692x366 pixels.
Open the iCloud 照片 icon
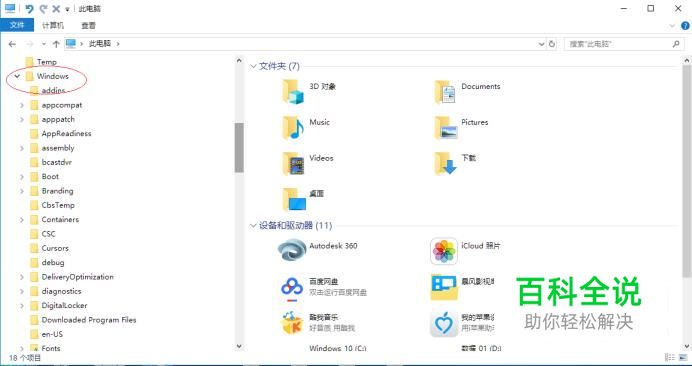pyautogui.click(x=444, y=251)
